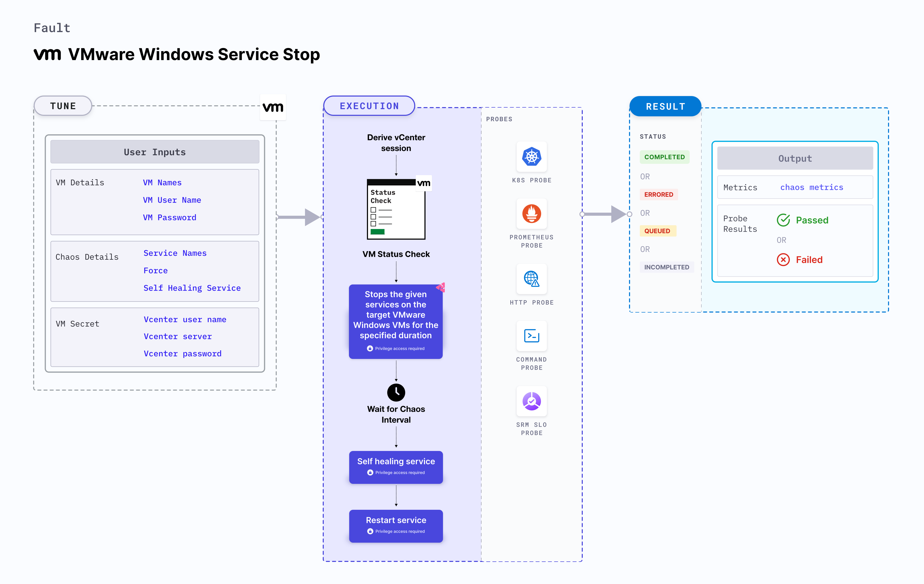Expand the EXECUTION section
Screen dimensions: 924x584
[x=369, y=106]
